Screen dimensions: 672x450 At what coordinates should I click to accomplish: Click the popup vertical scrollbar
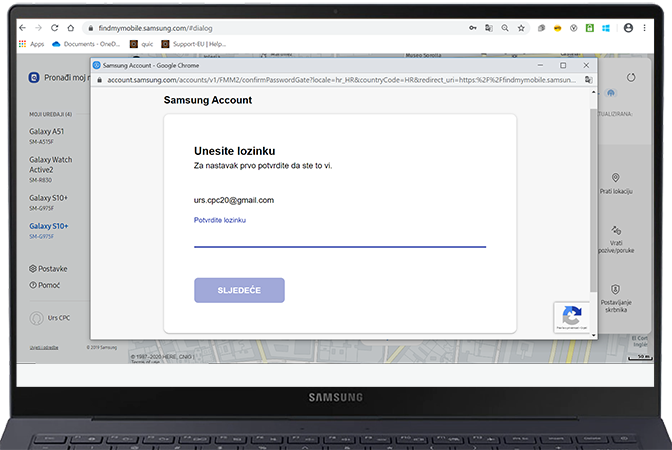click(x=593, y=200)
